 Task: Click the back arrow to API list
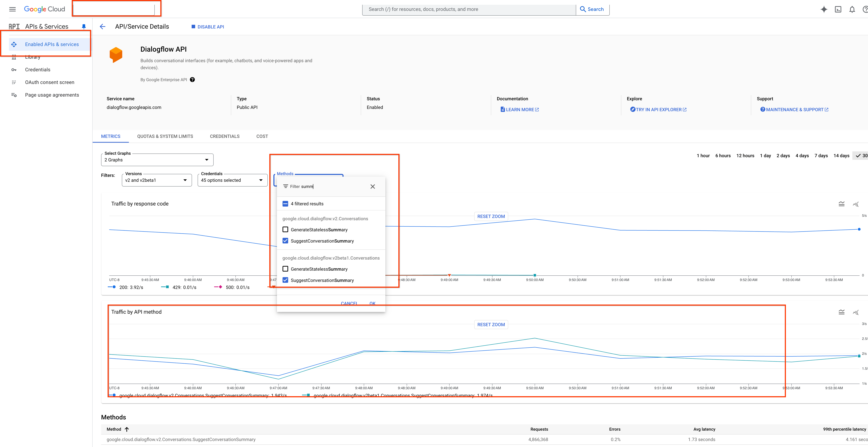103,27
